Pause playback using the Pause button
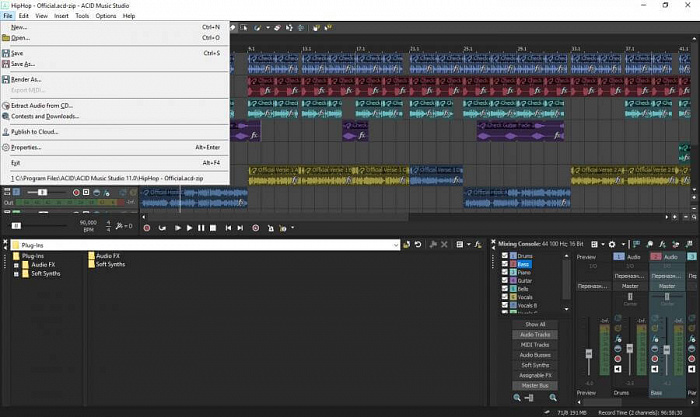 tap(202, 228)
